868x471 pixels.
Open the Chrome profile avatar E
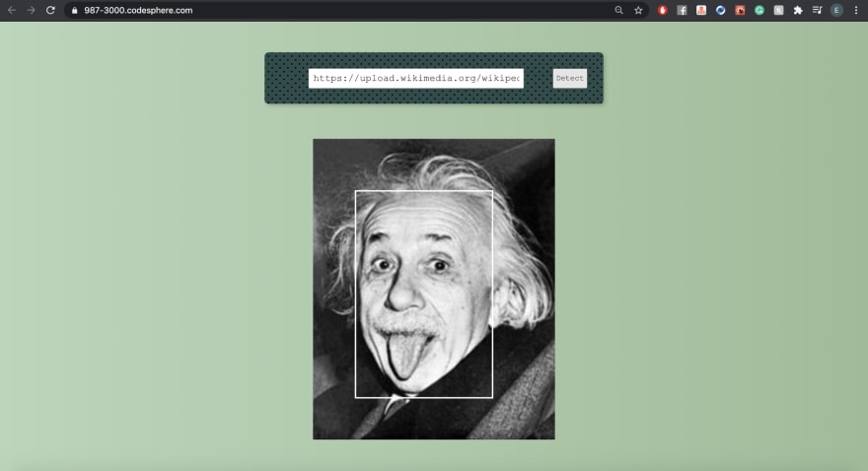click(836, 10)
